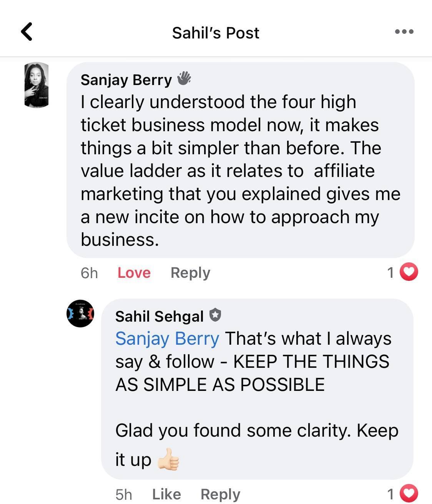The height and width of the screenshot is (504, 432).
Task: Tap the 5h timestamp on Sahil's reply
Action: click(x=123, y=494)
